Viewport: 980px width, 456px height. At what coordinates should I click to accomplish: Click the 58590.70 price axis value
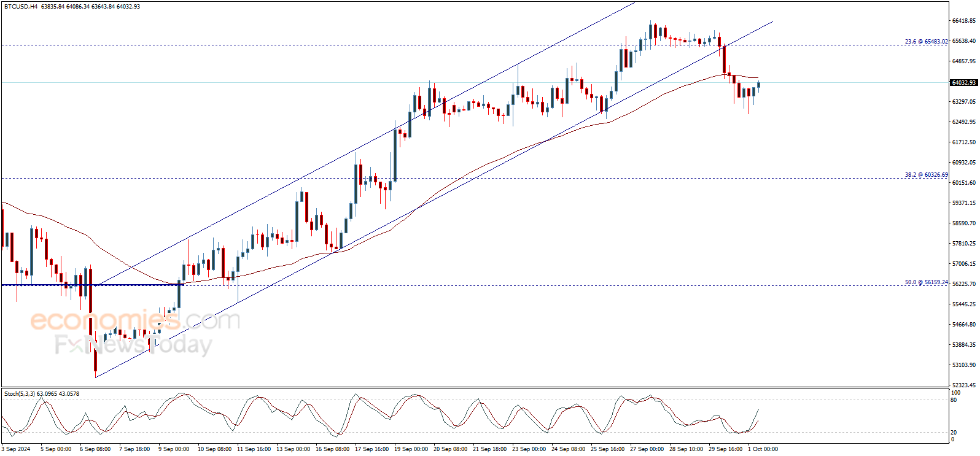(963, 223)
